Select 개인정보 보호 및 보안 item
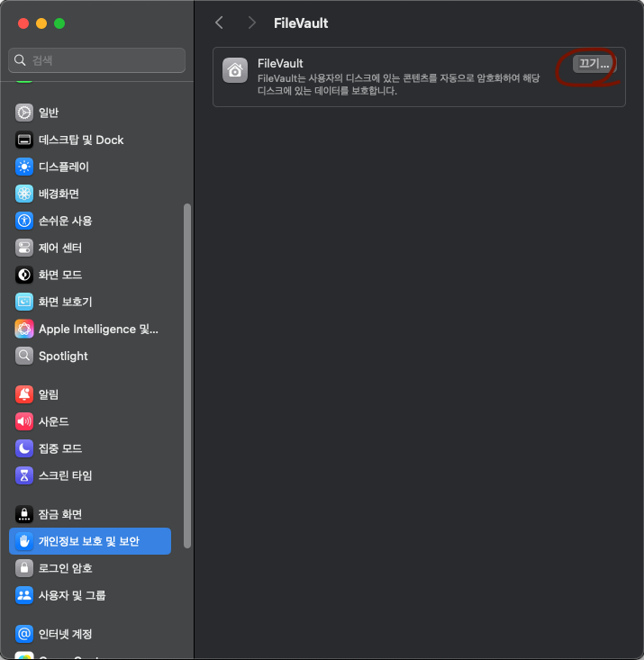Screen dimensions: 644x660 pyautogui.click(x=89, y=541)
